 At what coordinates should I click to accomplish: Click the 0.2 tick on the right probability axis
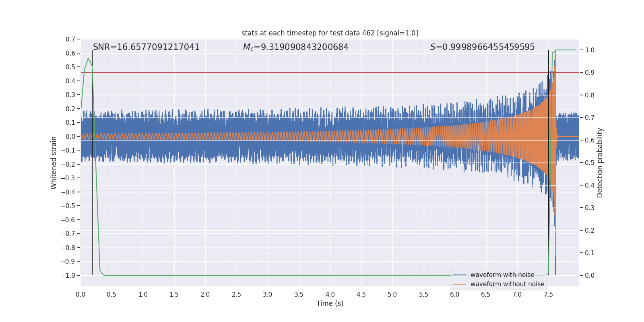[x=590, y=230]
